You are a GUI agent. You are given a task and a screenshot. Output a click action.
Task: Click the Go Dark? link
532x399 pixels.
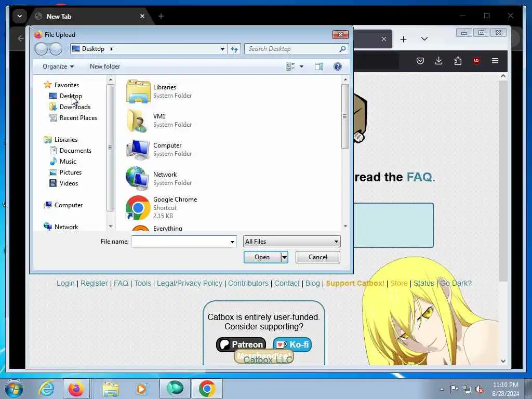pyautogui.click(x=456, y=283)
